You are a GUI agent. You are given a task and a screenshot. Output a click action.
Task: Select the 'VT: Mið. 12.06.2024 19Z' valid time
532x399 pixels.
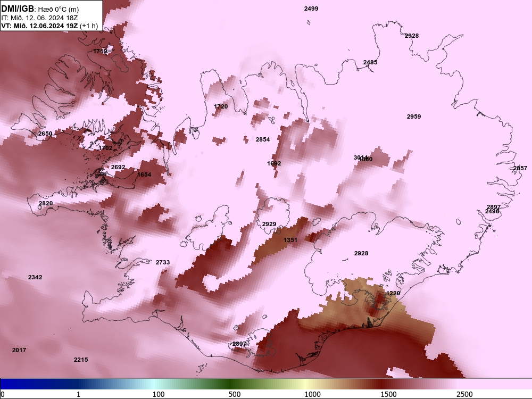[x=39, y=26]
